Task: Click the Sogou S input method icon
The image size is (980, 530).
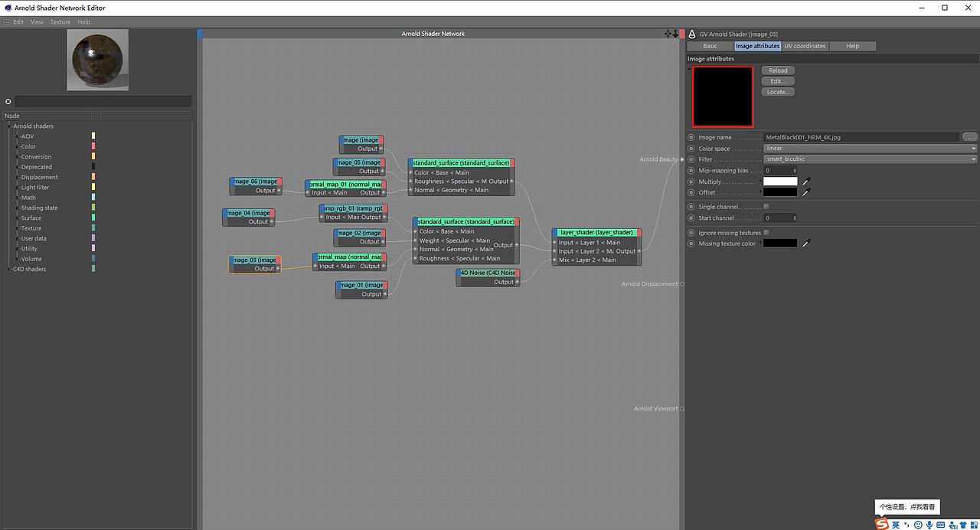Action: pos(883,525)
